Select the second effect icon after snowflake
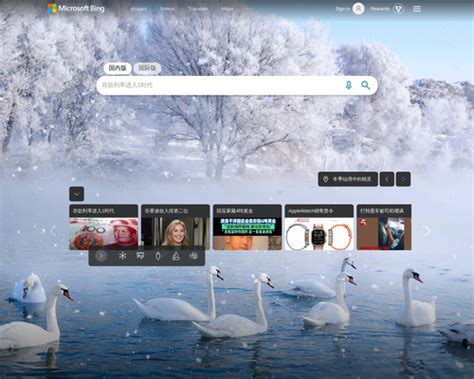This screenshot has width=474, height=379. 140,256
